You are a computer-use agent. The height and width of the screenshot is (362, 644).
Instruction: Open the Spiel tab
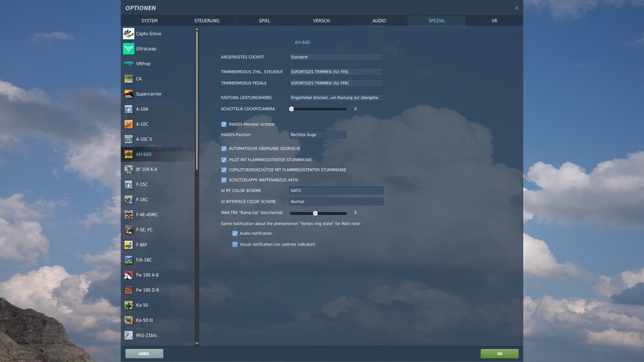(265, 21)
